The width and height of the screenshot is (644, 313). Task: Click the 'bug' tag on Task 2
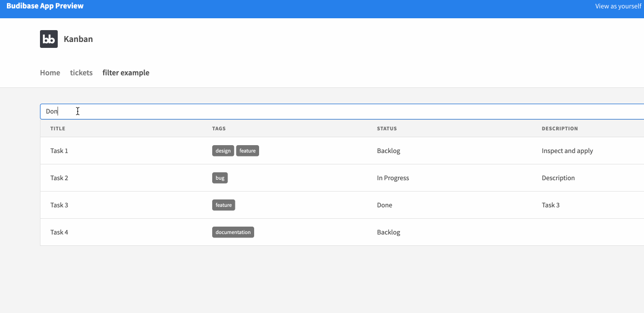[220, 178]
